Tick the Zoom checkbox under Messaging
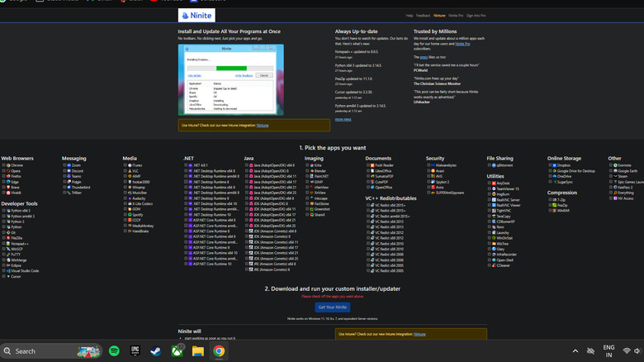This screenshot has height=362, width=644. 64,165
